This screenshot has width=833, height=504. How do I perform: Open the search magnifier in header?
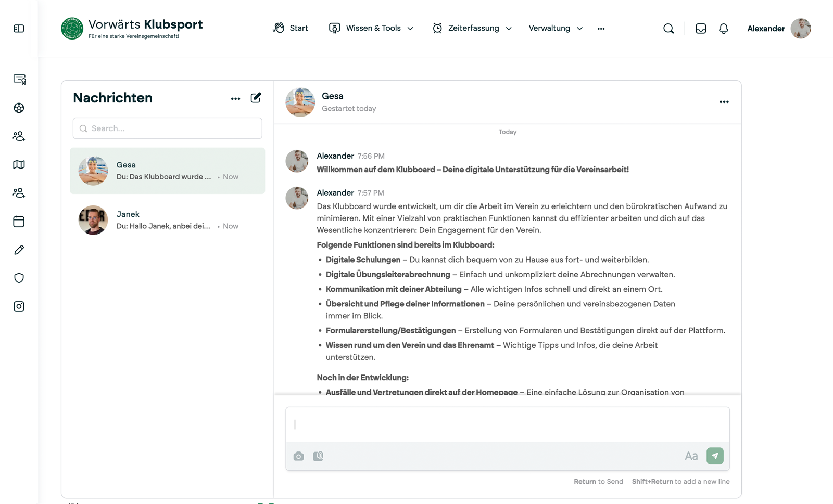point(668,29)
